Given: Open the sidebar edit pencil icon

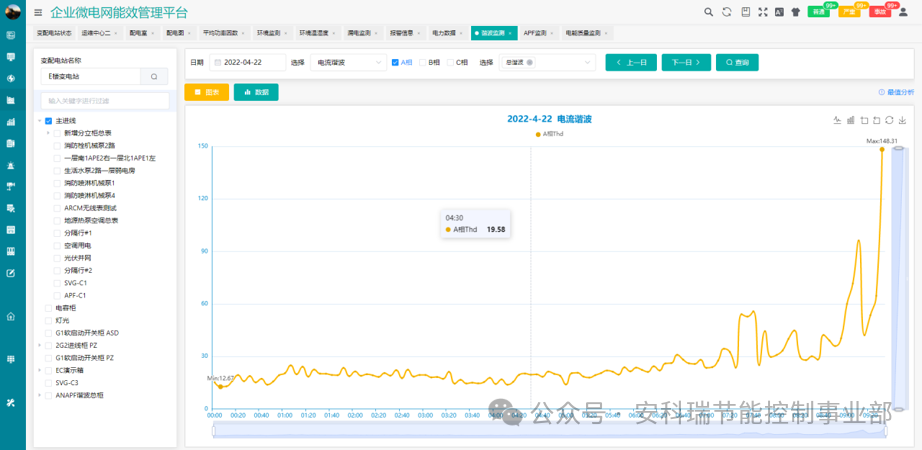Looking at the screenshot, I should pos(11,273).
